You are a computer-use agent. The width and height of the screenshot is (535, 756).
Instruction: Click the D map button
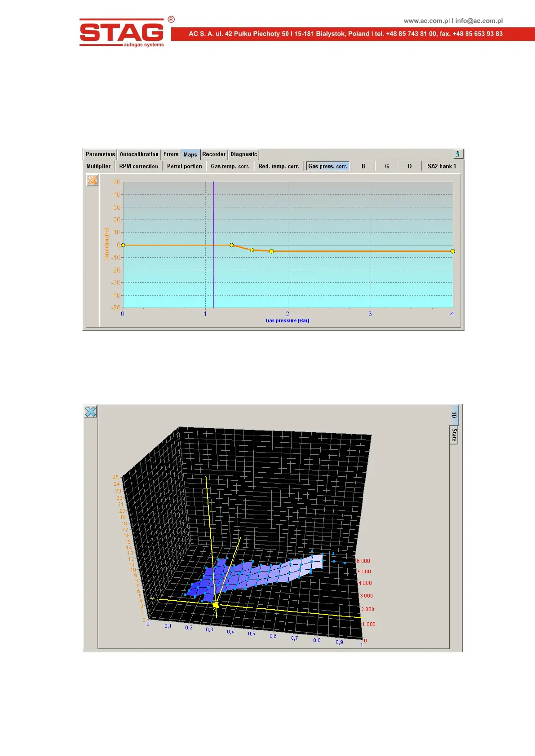point(410,166)
